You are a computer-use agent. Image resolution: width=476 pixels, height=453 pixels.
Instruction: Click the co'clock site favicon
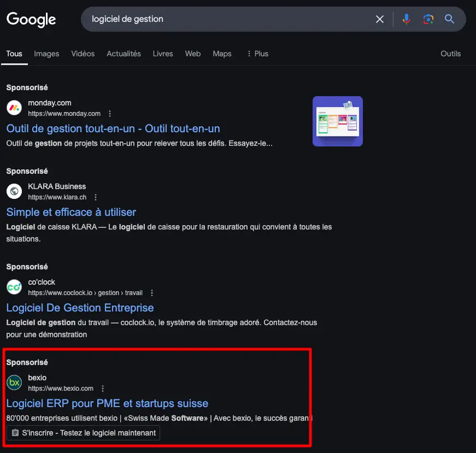pyautogui.click(x=14, y=286)
